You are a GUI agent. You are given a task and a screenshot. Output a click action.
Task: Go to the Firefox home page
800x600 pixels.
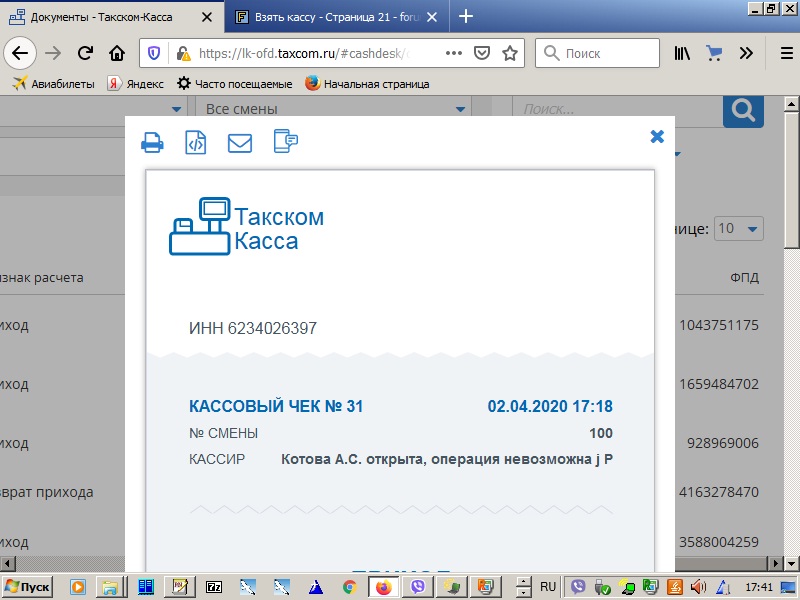click(x=117, y=53)
